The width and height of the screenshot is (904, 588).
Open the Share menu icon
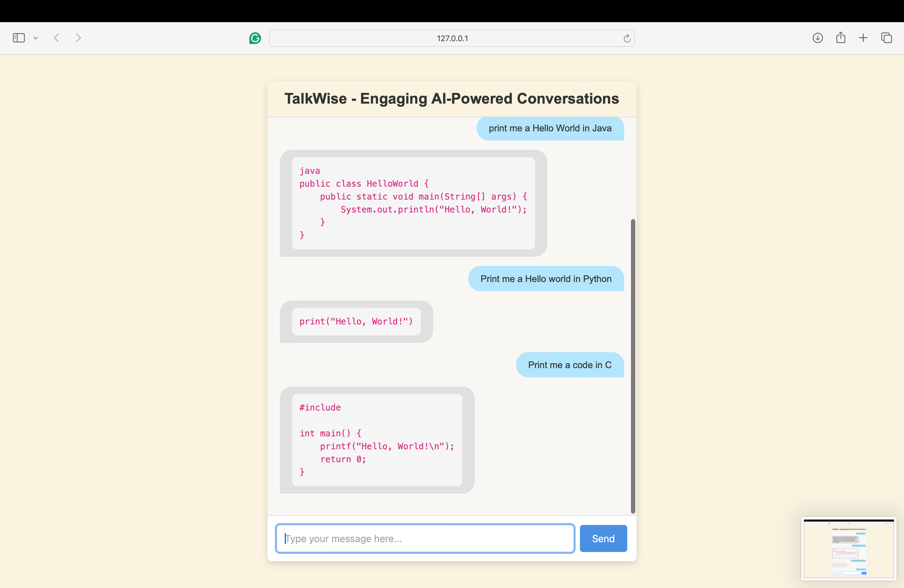pos(841,38)
